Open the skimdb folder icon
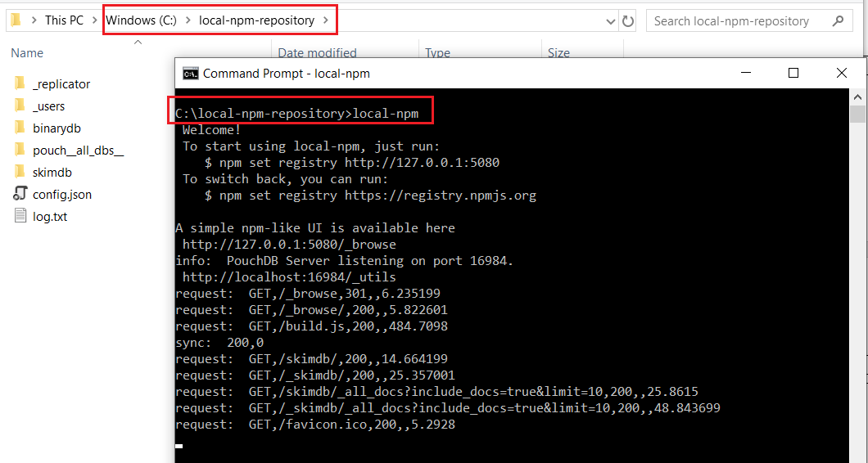This screenshot has height=463, width=868. [x=20, y=172]
